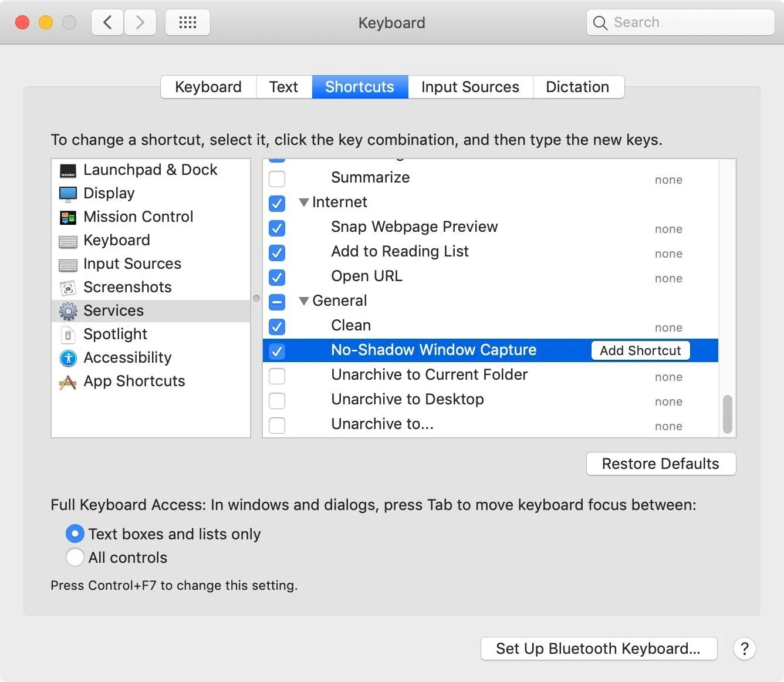Image resolution: width=784 pixels, height=682 pixels.
Task: Switch to the Keyboard tab
Action: pos(208,87)
